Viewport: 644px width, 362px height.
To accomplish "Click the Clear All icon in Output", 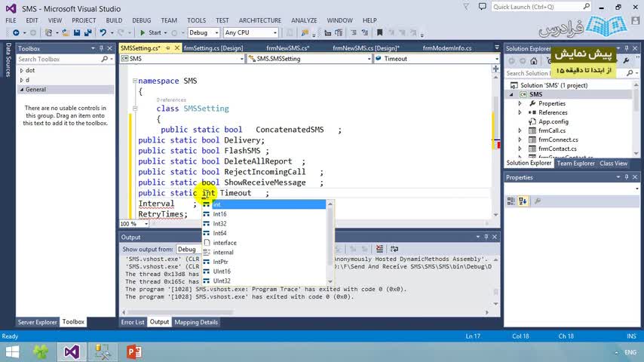I will point(379,249).
